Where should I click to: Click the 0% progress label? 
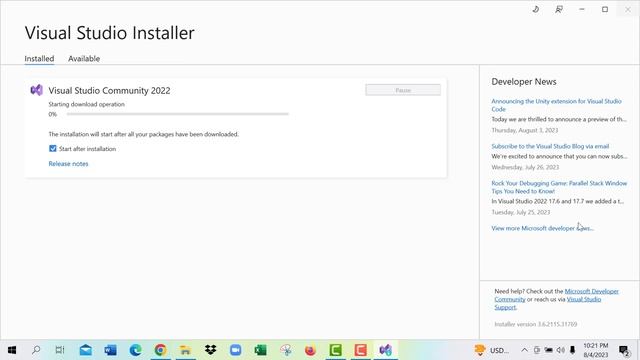click(x=53, y=114)
